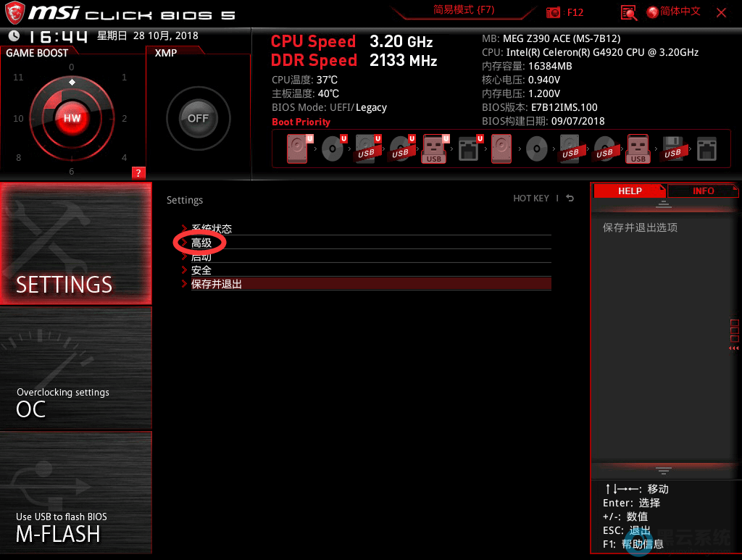Select the 保存并退出 option

tap(217, 284)
